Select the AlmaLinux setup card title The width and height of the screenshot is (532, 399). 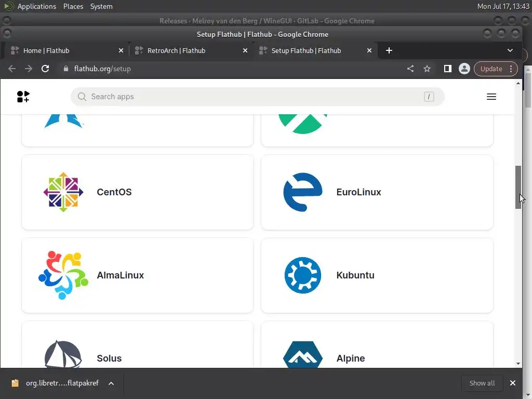click(x=121, y=275)
